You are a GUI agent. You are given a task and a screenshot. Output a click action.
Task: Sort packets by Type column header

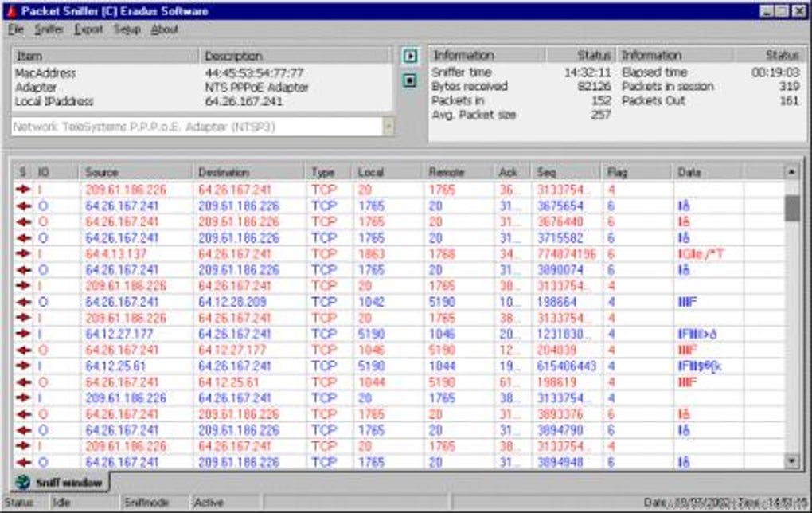click(x=328, y=172)
